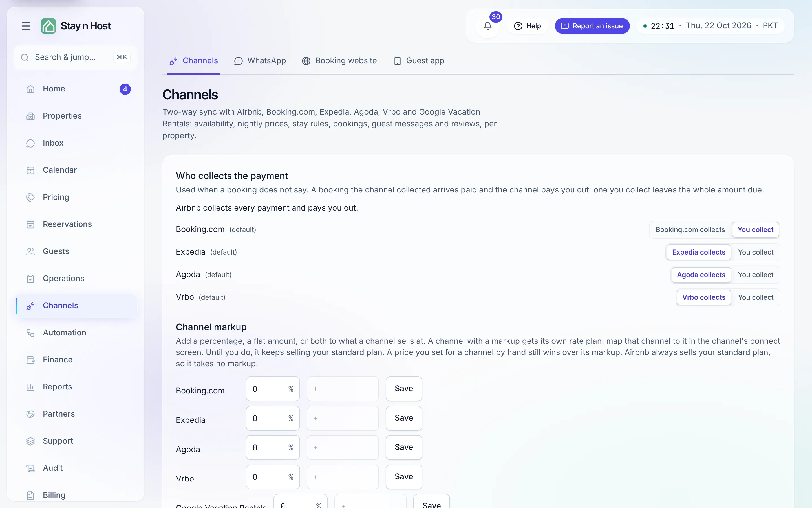Click Report an issue button
Viewport: 812px width, 508px height.
(592, 26)
